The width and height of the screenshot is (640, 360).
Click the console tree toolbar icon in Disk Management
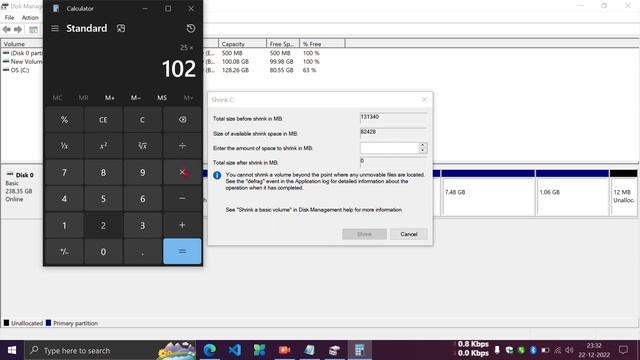[x=33, y=29]
